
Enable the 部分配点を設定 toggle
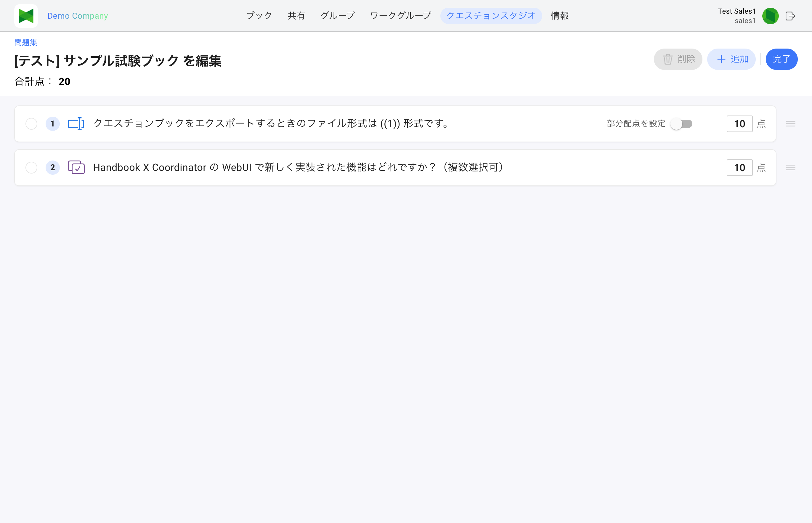coord(681,123)
